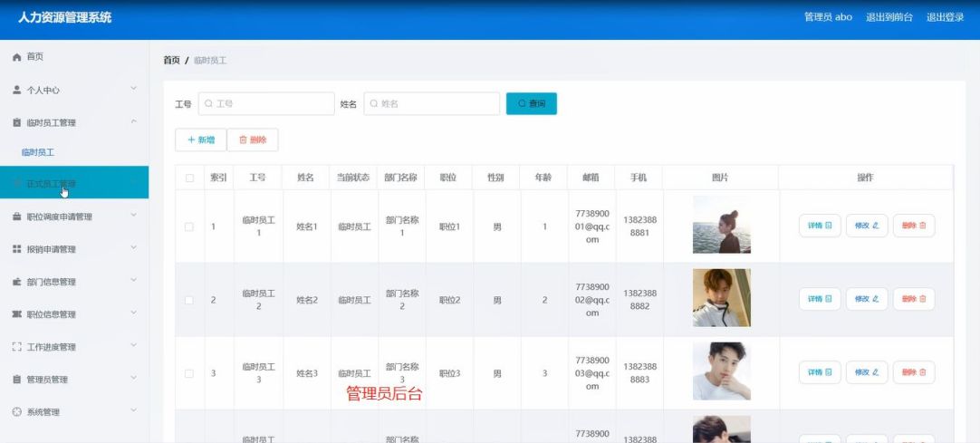Click the person icon beside 个人中心

pyautogui.click(x=17, y=90)
